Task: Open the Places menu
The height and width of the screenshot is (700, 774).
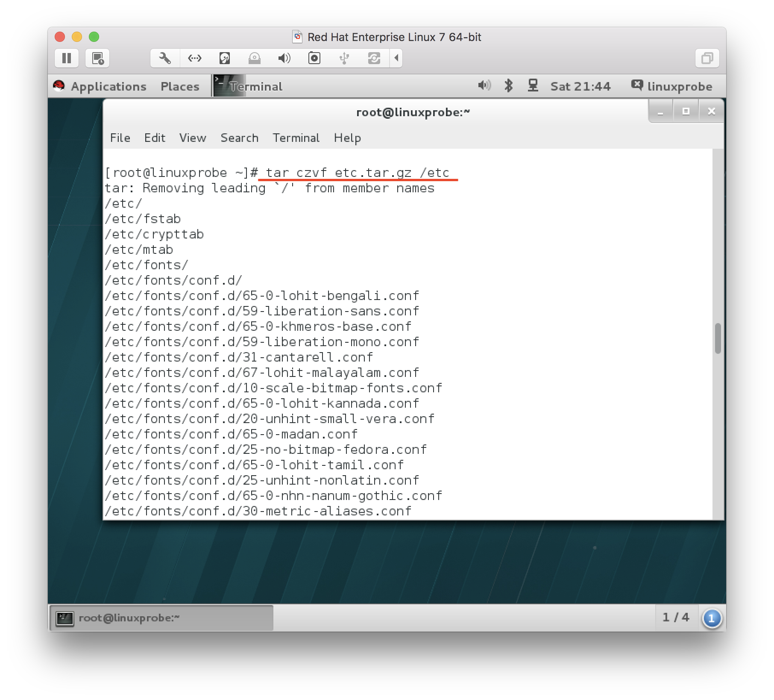Action: click(180, 86)
